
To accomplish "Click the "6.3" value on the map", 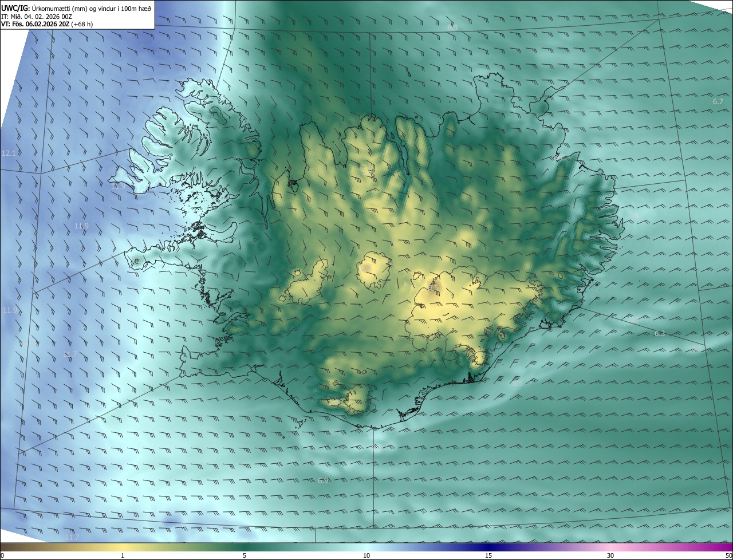I will (x=660, y=333).
